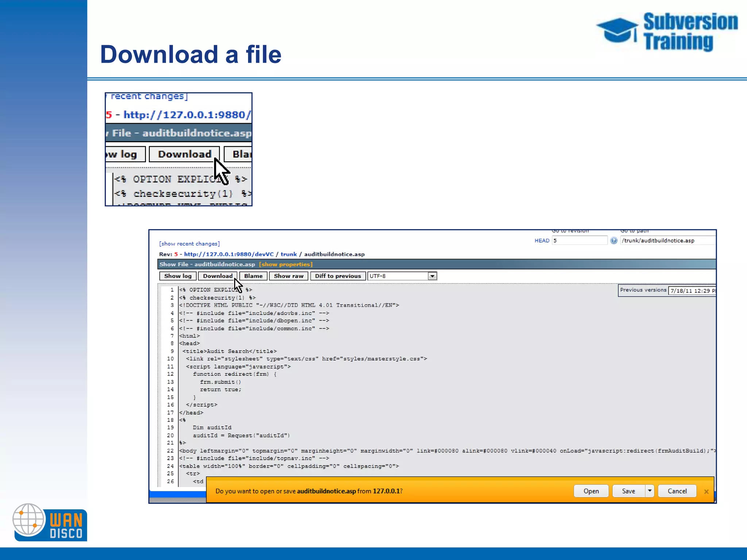The height and width of the screenshot is (560, 747).
Task: Click the w log button in zoomed inset
Action: 125,154
